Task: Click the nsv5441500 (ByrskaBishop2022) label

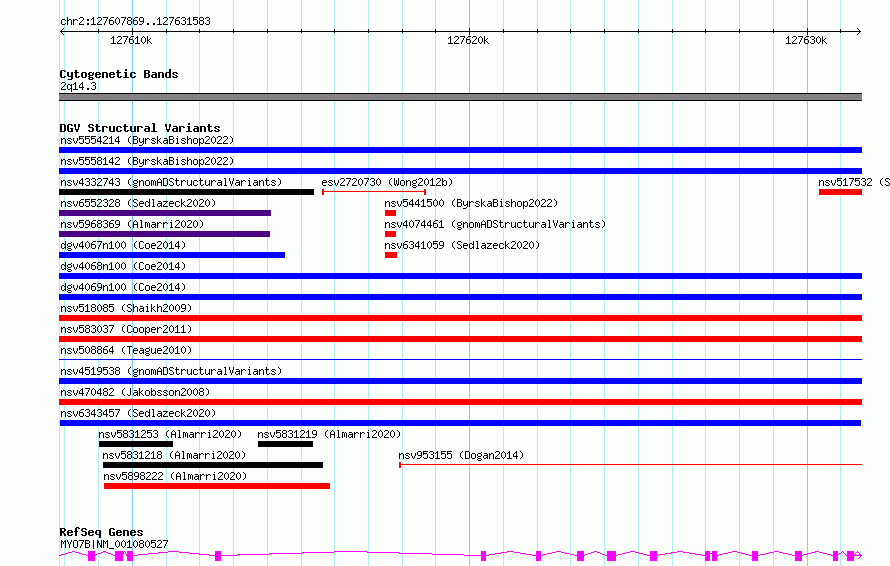Action: (471, 203)
